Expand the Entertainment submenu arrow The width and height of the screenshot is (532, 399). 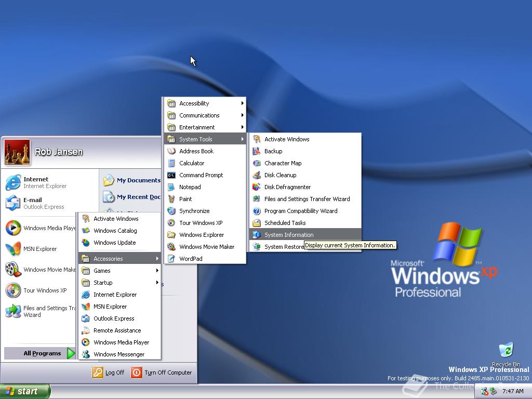(242, 127)
